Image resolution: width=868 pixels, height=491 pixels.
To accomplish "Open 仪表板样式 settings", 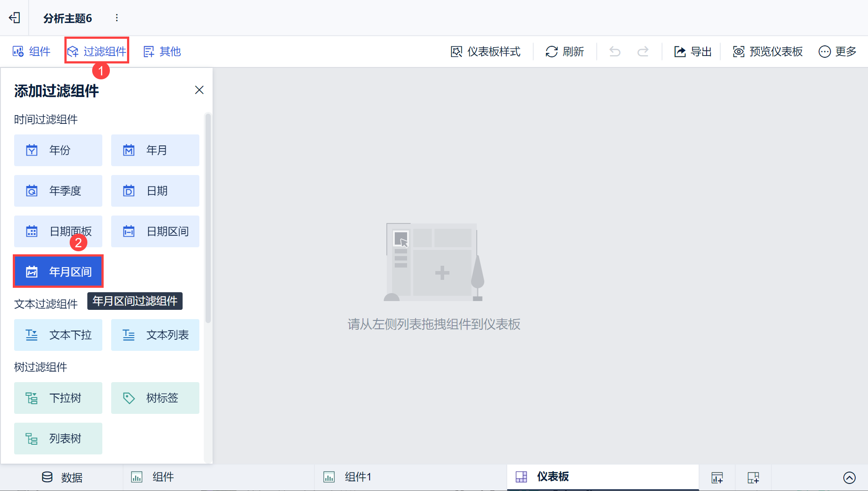I will point(485,52).
